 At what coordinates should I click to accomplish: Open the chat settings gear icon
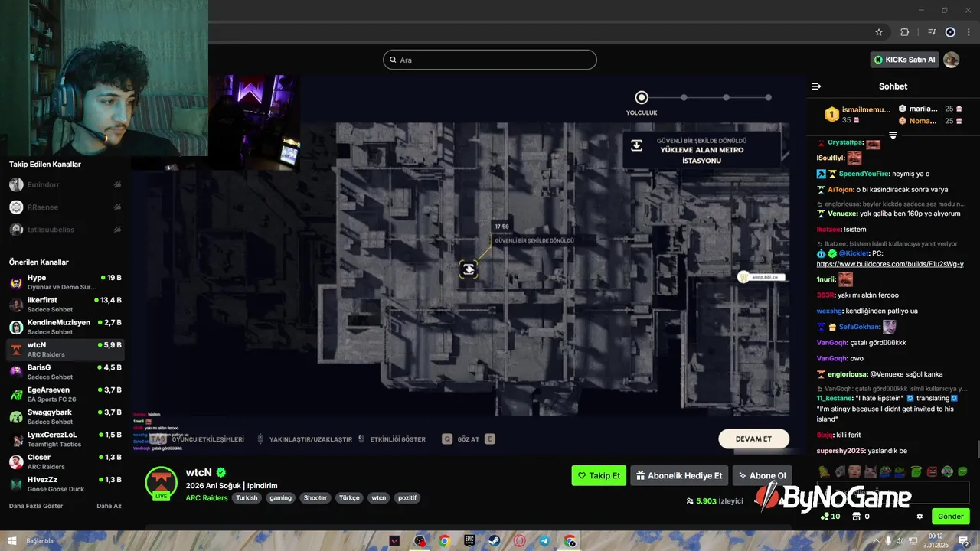point(920,517)
